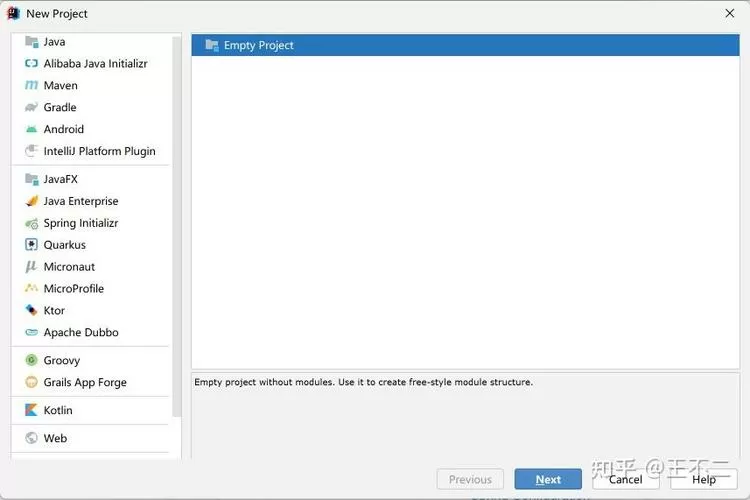Screen dimensions: 750x500
Task: Click the Grails App Forge icon
Action: pyautogui.click(x=32, y=382)
